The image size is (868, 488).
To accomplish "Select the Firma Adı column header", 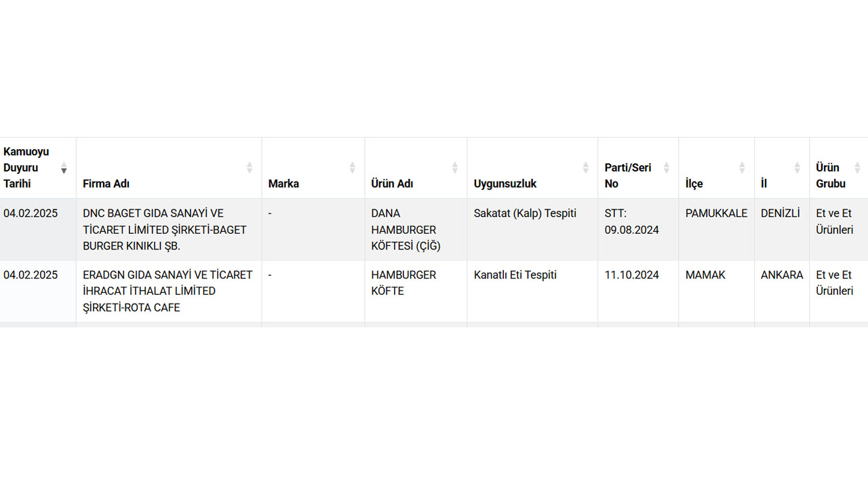I will (106, 184).
